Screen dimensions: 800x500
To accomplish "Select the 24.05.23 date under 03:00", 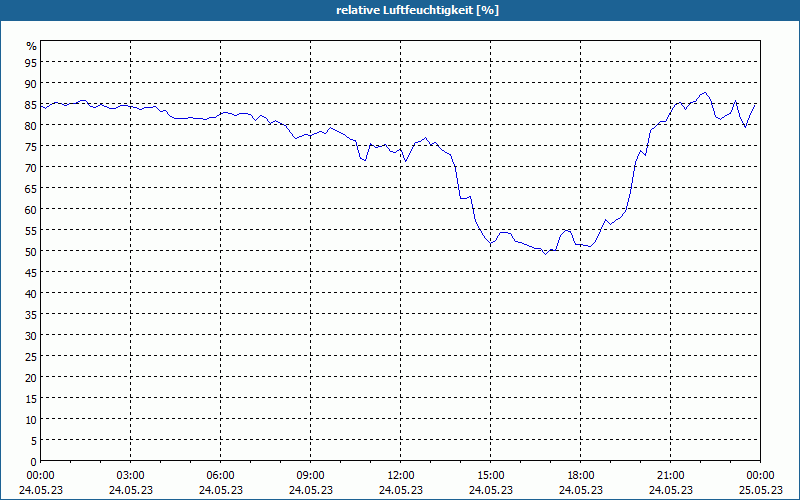I will tap(131, 490).
